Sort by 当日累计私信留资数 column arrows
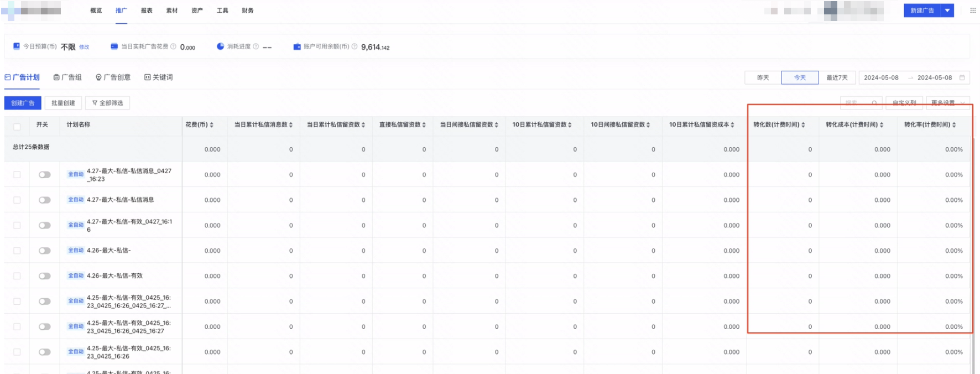This screenshot has height=374, width=980. 363,125
